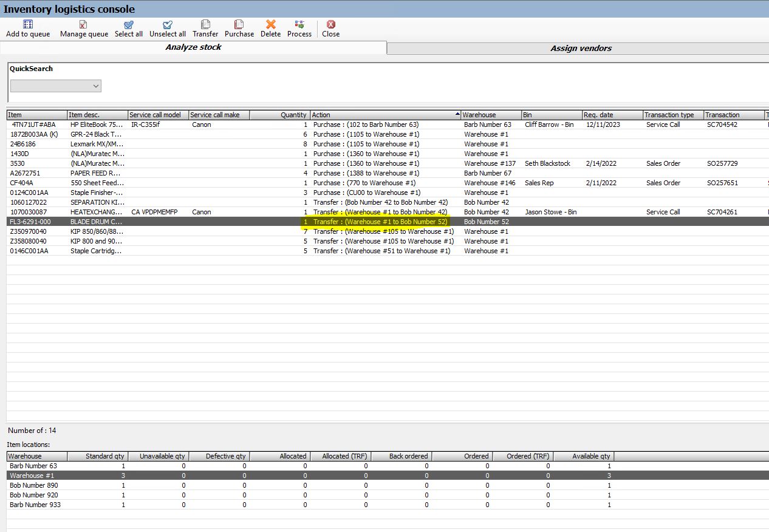
Task: Click transaction SO257729 cell
Action: (x=722, y=163)
